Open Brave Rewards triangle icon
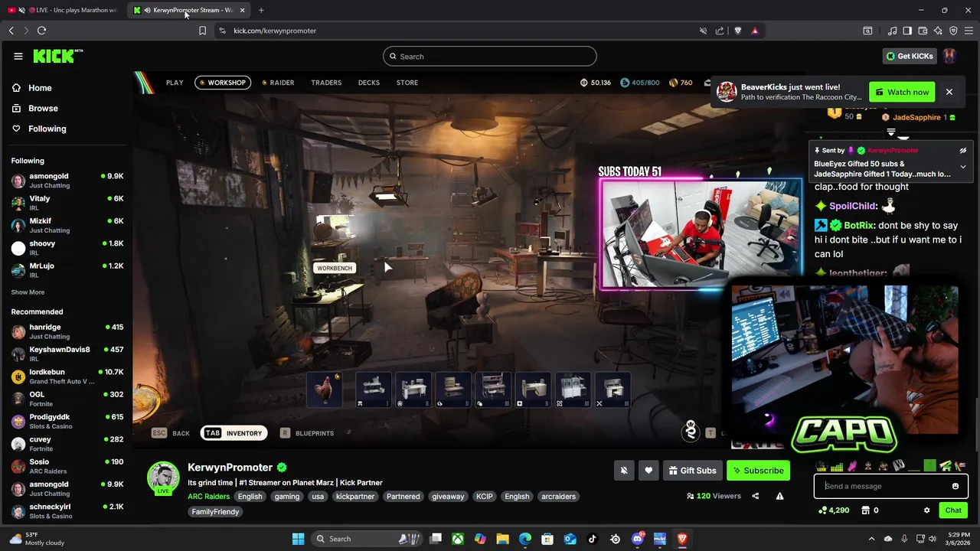Viewport: 980px width, 551px height. pos(755,31)
